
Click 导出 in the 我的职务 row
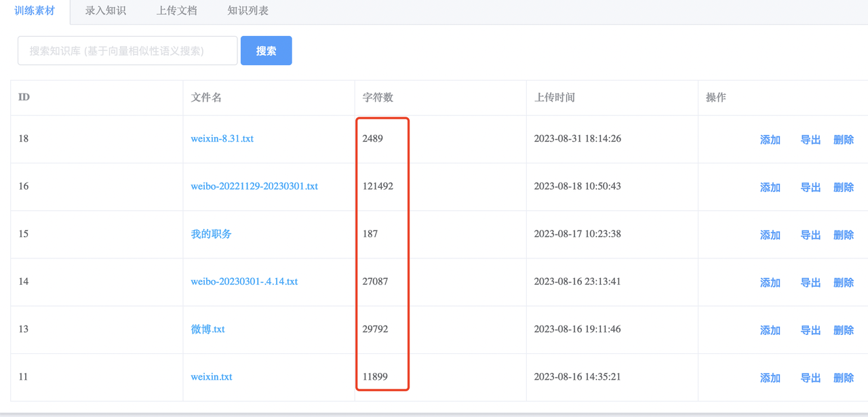point(810,235)
